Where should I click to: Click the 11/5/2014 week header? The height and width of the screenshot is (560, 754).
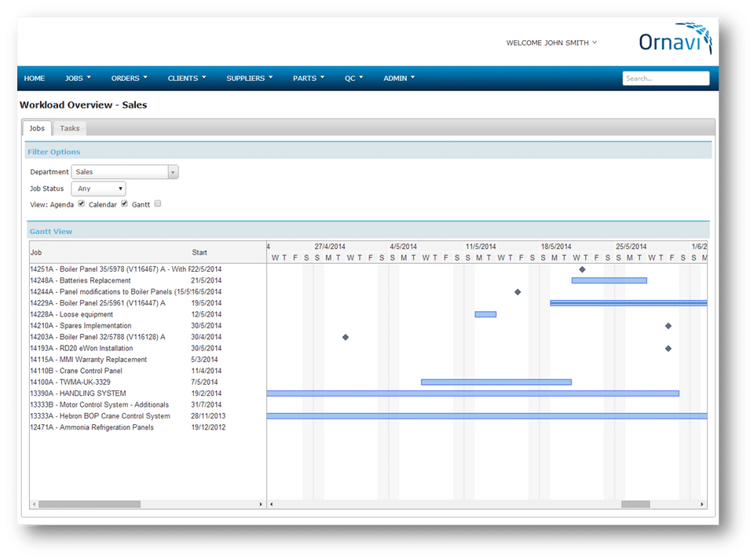tap(481, 246)
